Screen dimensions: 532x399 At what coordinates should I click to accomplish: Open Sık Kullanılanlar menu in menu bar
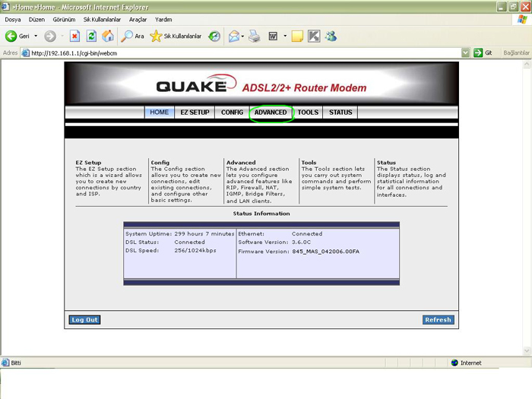[x=102, y=20]
